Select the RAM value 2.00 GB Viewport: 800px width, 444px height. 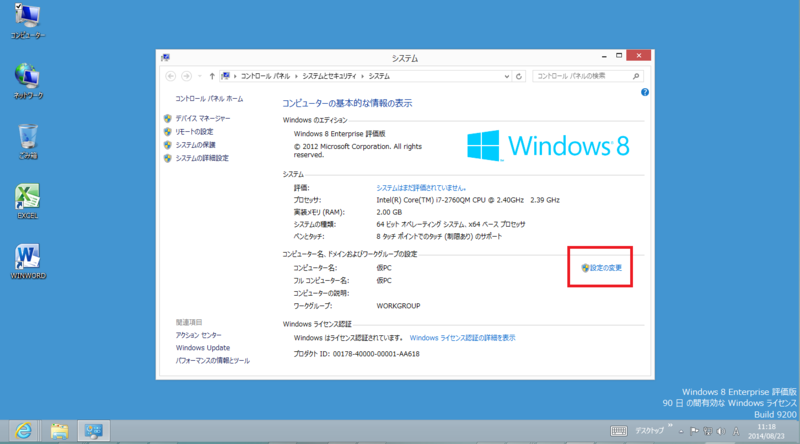coord(389,212)
